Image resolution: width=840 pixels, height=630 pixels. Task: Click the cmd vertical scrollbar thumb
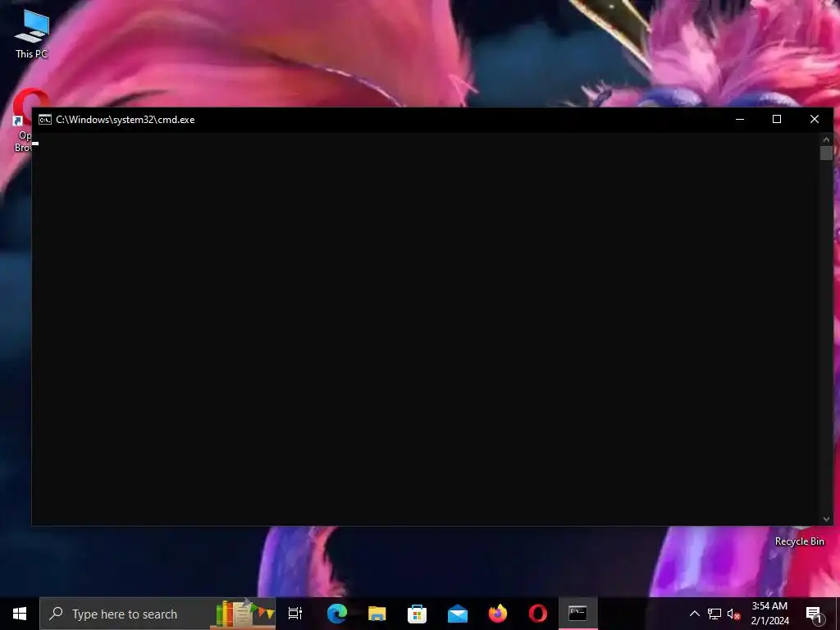[826, 153]
